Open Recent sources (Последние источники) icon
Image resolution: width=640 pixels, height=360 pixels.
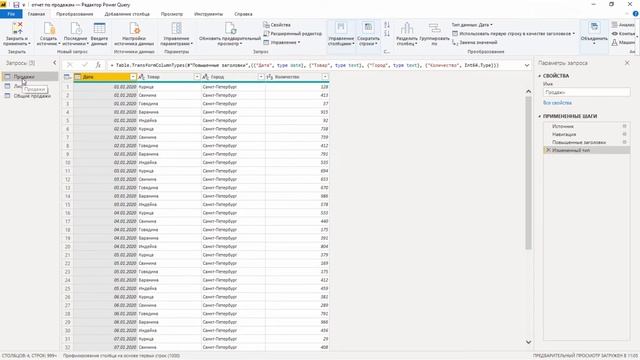click(76, 28)
